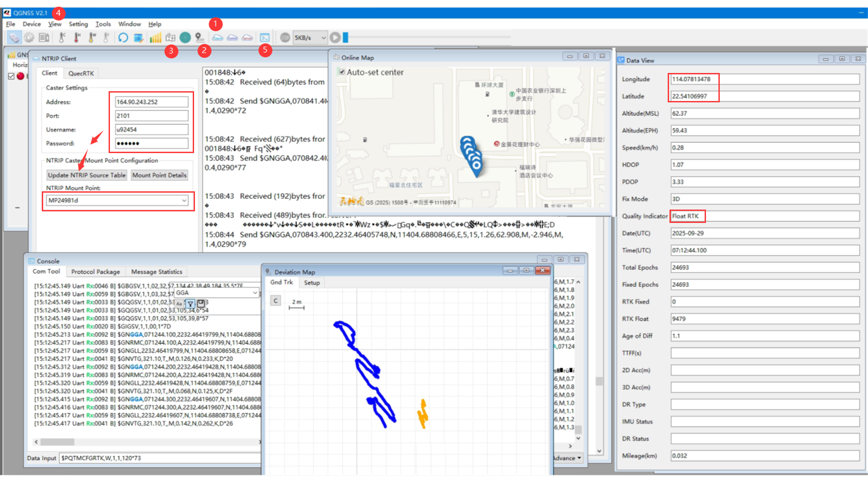Open the 5KB/s speed dropdown
Screen dimensions: 868x481
tap(323, 38)
